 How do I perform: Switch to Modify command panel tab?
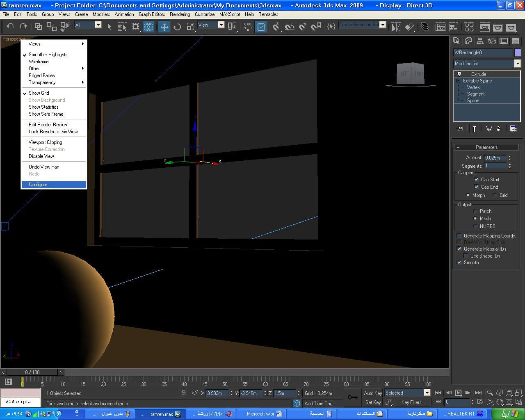[468, 41]
